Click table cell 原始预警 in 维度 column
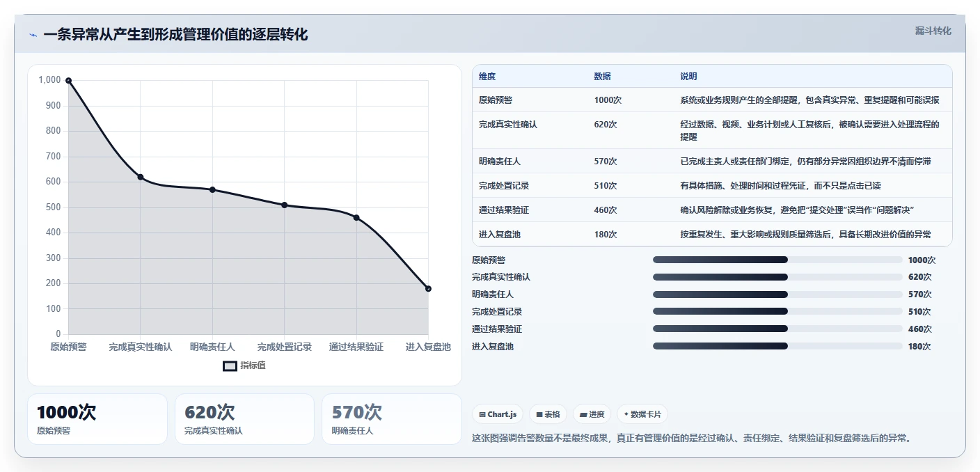Image resolution: width=980 pixels, height=472 pixels. click(x=496, y=100)
